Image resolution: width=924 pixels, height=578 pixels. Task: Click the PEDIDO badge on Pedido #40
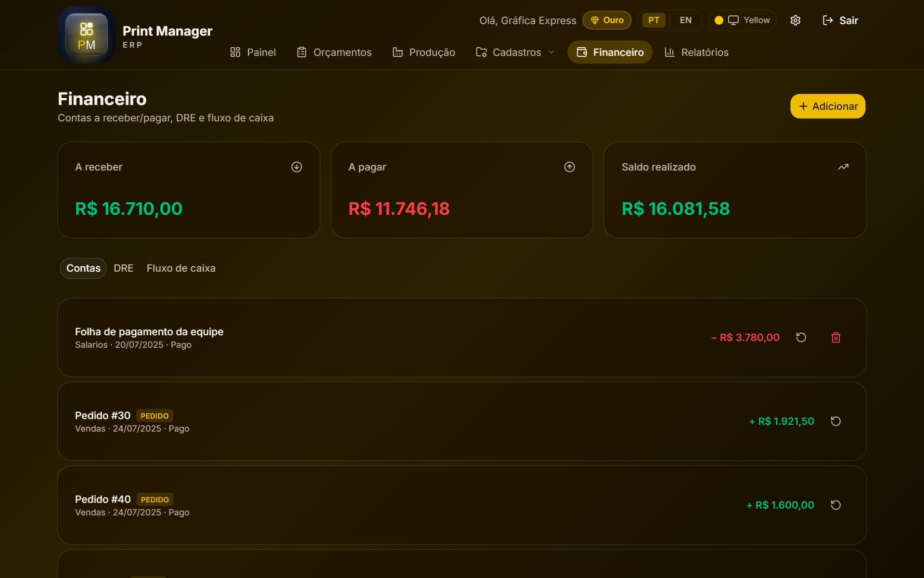point(154,499)
